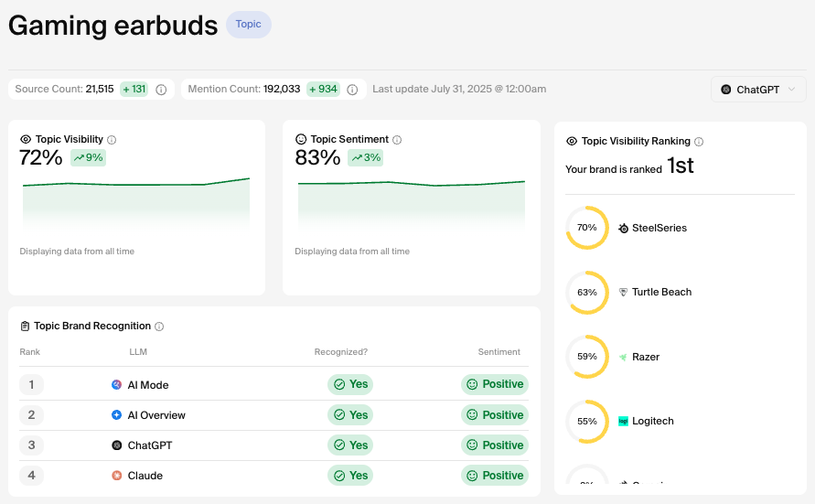Click the Positive badge in the ChatGPT row
Viewport: 815px width, 504px height.
495,445
